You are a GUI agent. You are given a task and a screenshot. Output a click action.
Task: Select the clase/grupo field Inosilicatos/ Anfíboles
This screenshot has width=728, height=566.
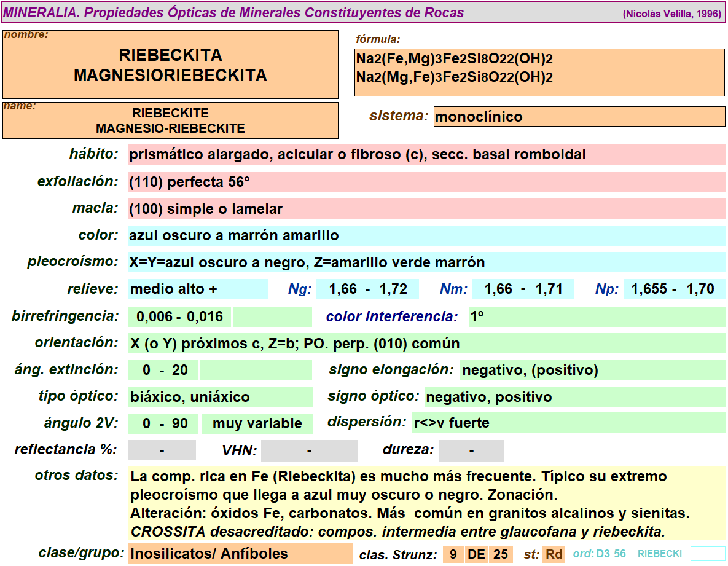click(240, 554)
